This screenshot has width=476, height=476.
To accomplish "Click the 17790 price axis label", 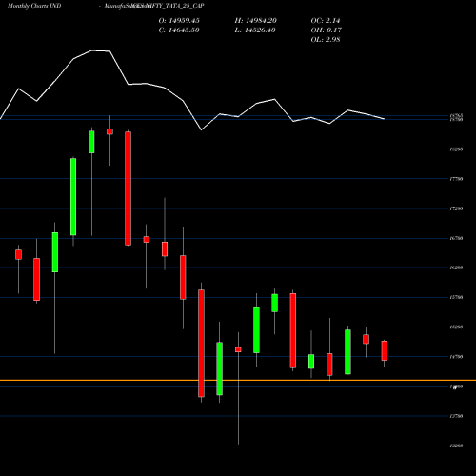I will [x=456, y=179].
